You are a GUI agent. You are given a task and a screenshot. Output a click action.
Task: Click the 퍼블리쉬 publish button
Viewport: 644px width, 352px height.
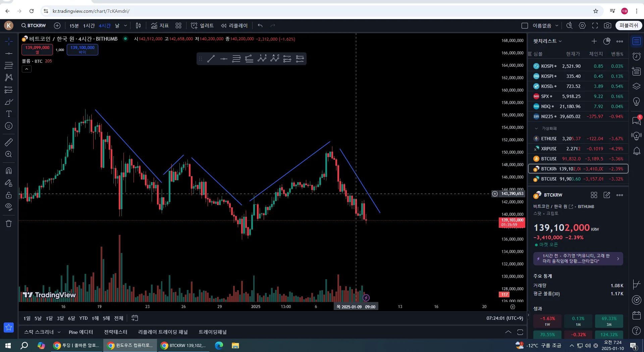tap(629, 26)
